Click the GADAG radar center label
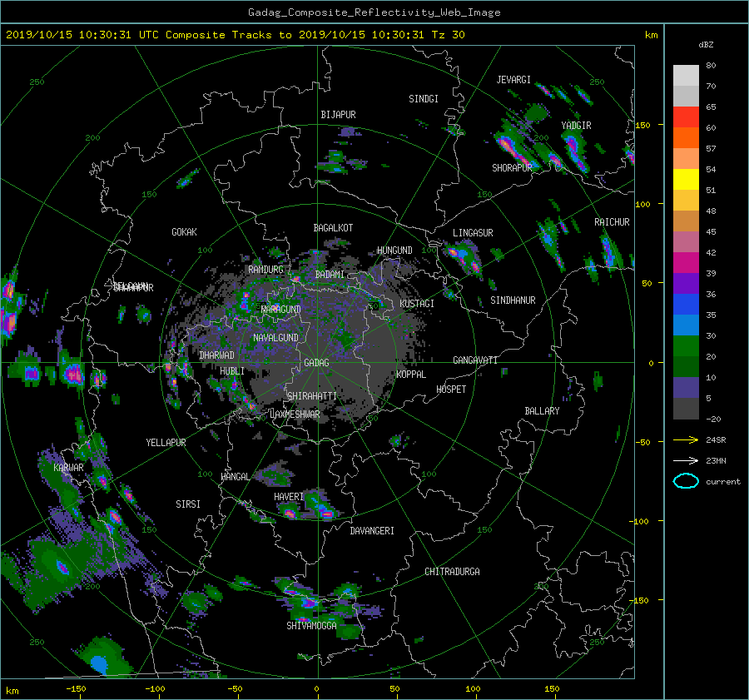The height and width of the screenshot is (700, 749). [317, 363]
